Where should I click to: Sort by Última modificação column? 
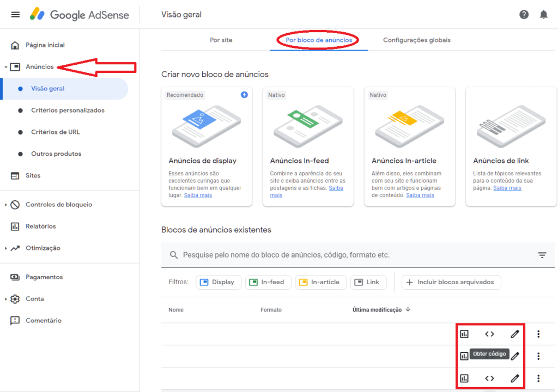pos(381,310)
